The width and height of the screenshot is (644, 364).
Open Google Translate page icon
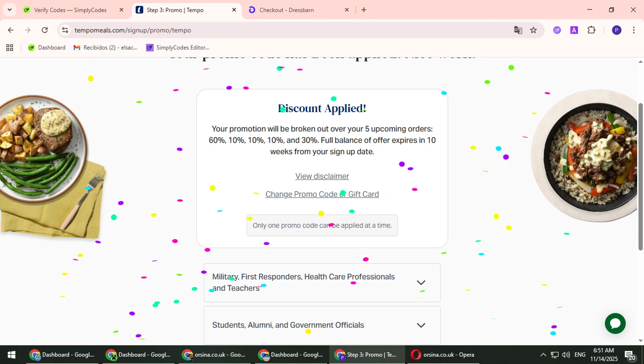518,30
